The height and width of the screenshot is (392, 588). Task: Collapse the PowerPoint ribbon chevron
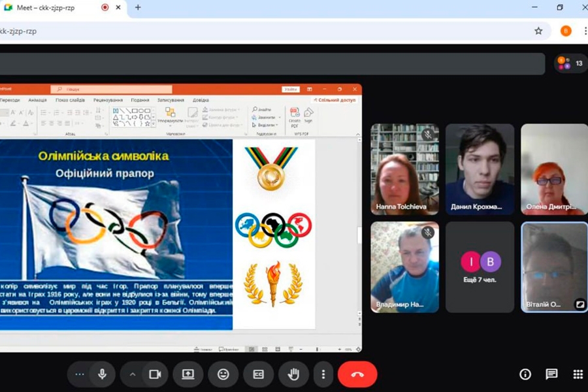358,135
